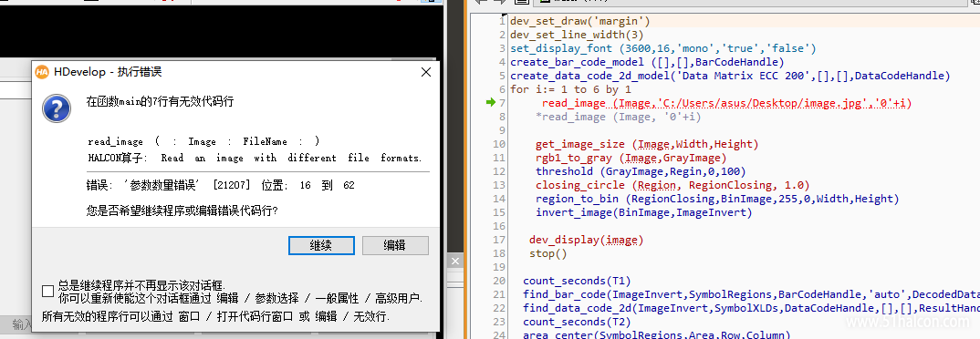Click the dev_display(image) code line
The height and width of the screenshot is (339, 980).
(586, 240)
